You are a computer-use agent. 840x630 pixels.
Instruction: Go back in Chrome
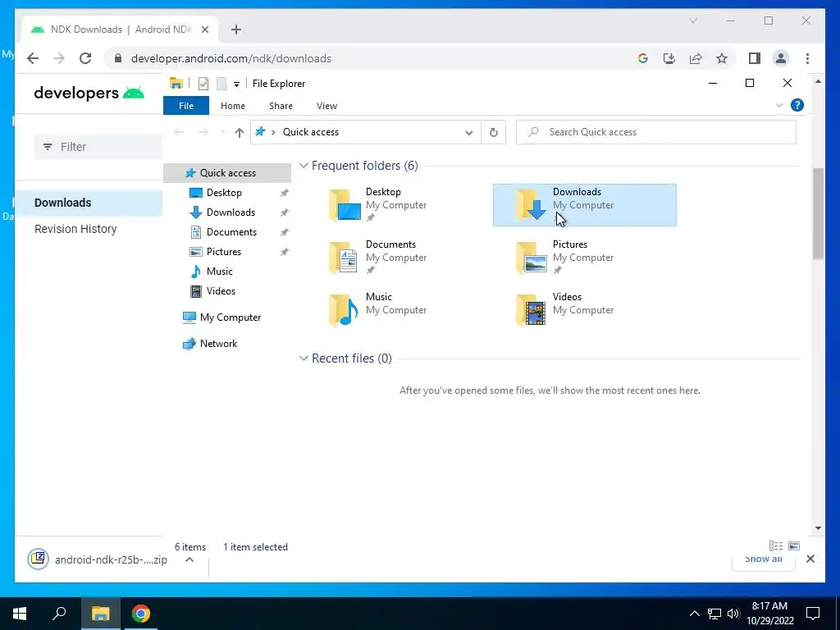pyautogui.click(x=33, y=58)
